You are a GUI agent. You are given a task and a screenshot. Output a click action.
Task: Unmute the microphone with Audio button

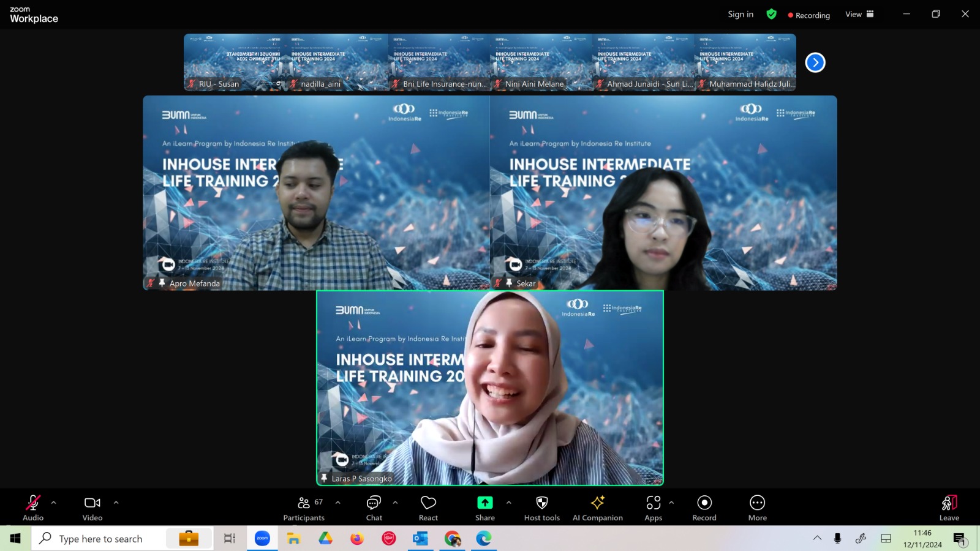point(33,508)
